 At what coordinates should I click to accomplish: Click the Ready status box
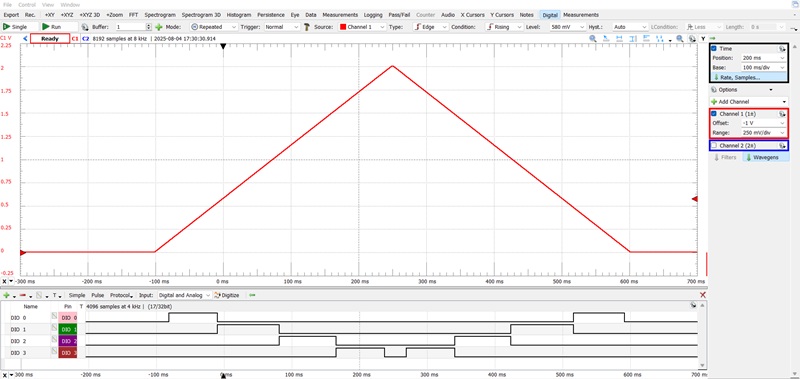[50, 38]
